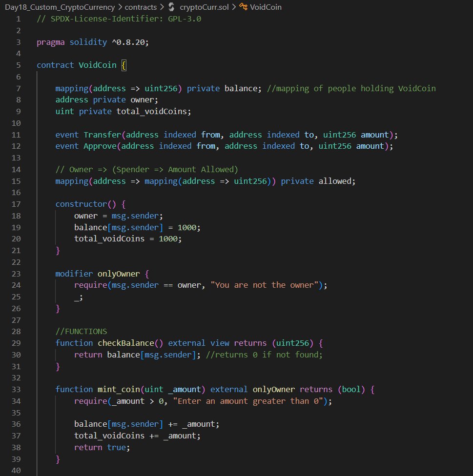Screen dimensions: 473x476
Task: Click line number 5 in gutter
Action: 19,65
